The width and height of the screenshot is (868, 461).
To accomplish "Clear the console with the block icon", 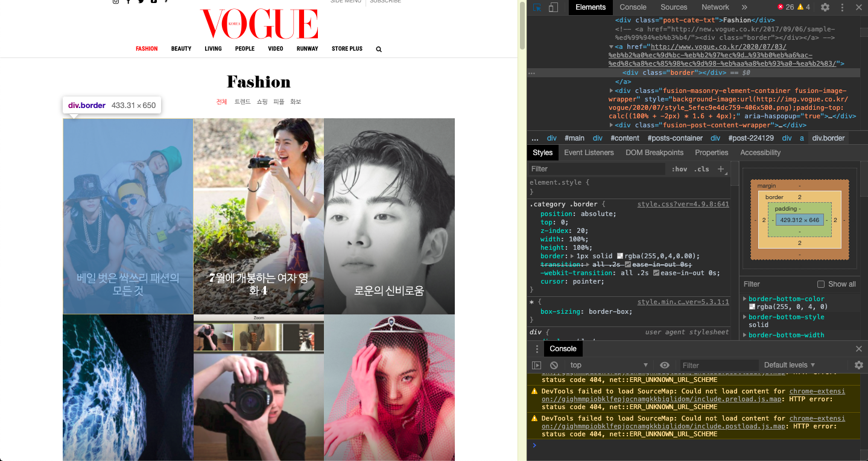I will 554,365.
